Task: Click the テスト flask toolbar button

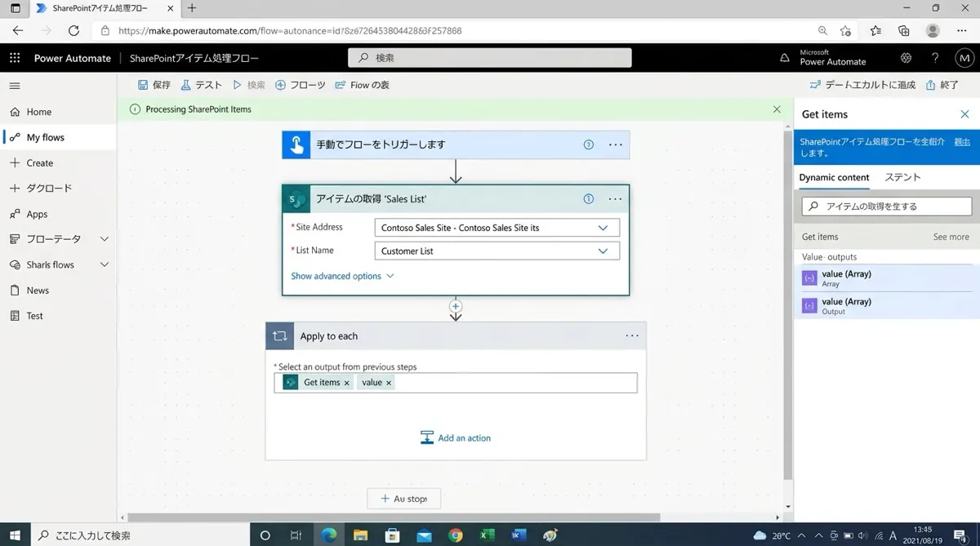Action: pyautogui.click(x=202, y=85)
